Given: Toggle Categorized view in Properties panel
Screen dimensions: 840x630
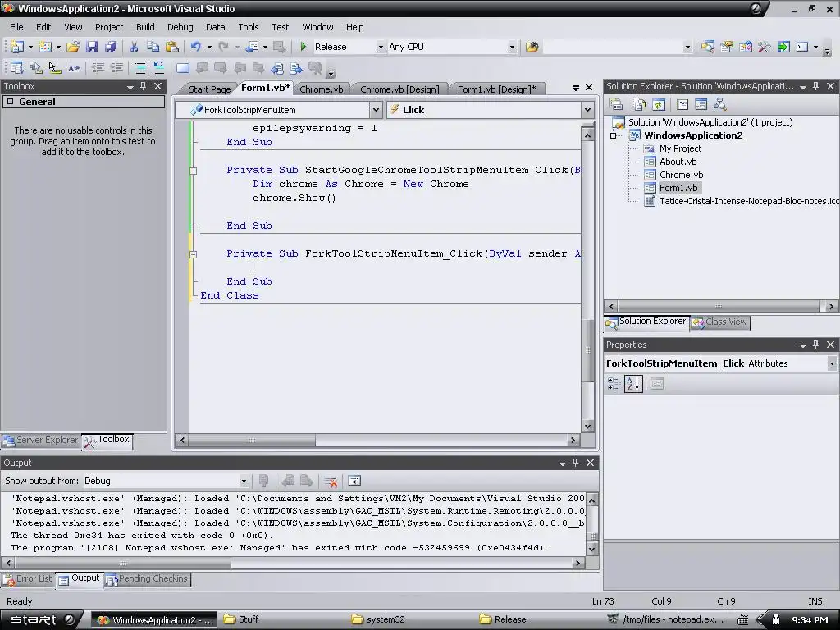Looking at the screenshot, I should tap(614, 384).
